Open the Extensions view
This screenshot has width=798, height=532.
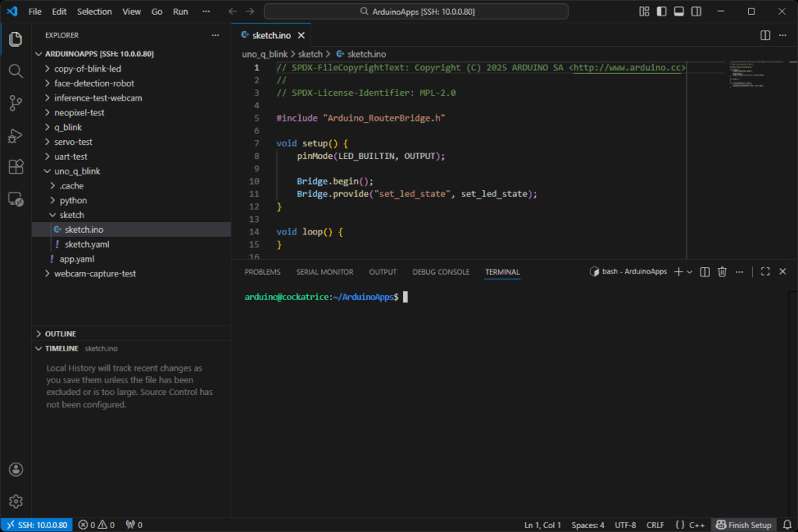tap(16, 167)
